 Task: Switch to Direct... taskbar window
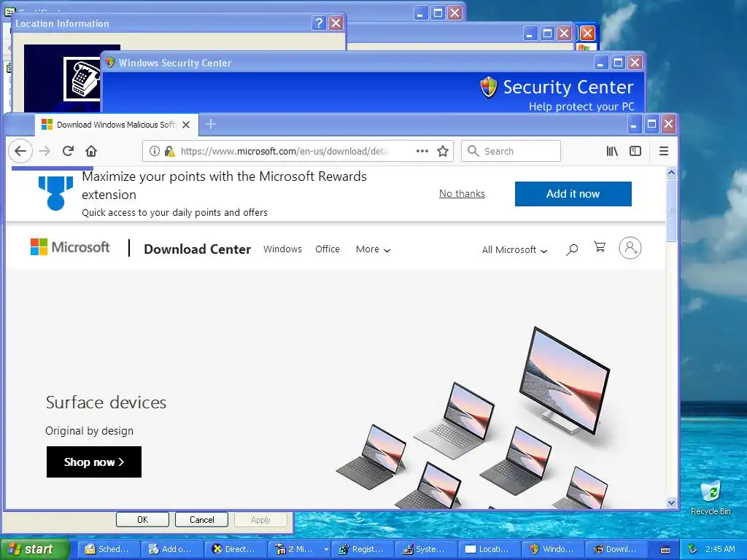[x=236, y=549]
